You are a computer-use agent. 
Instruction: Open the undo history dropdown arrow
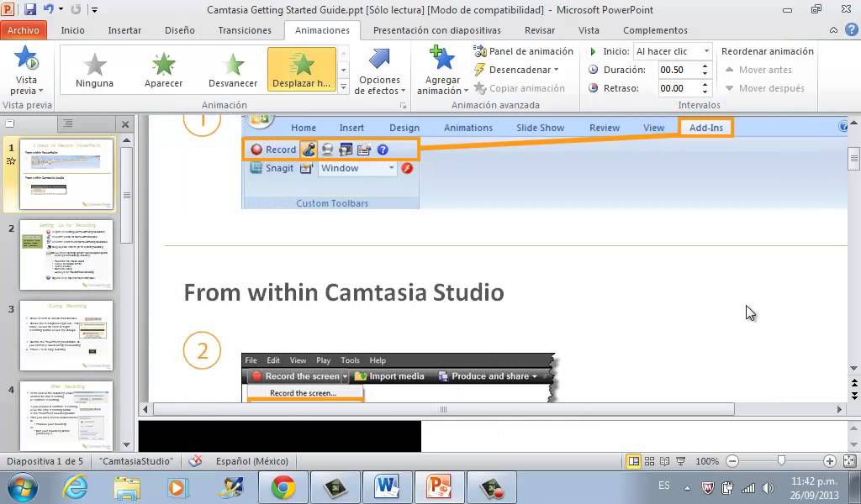pos(61,9)
